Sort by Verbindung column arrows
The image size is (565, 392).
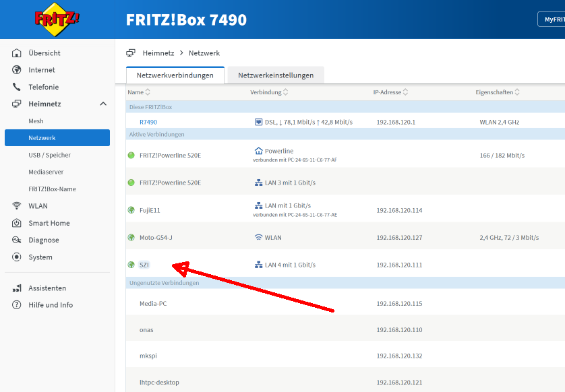point(285,92)
